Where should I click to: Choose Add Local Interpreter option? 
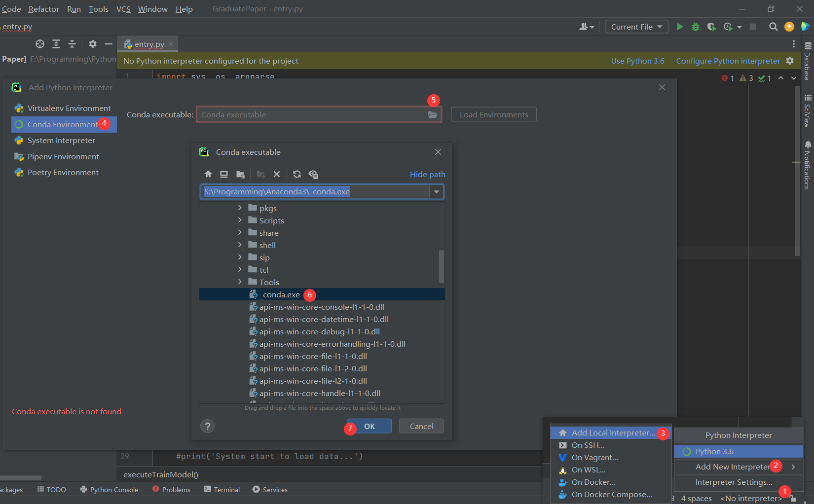611,432
